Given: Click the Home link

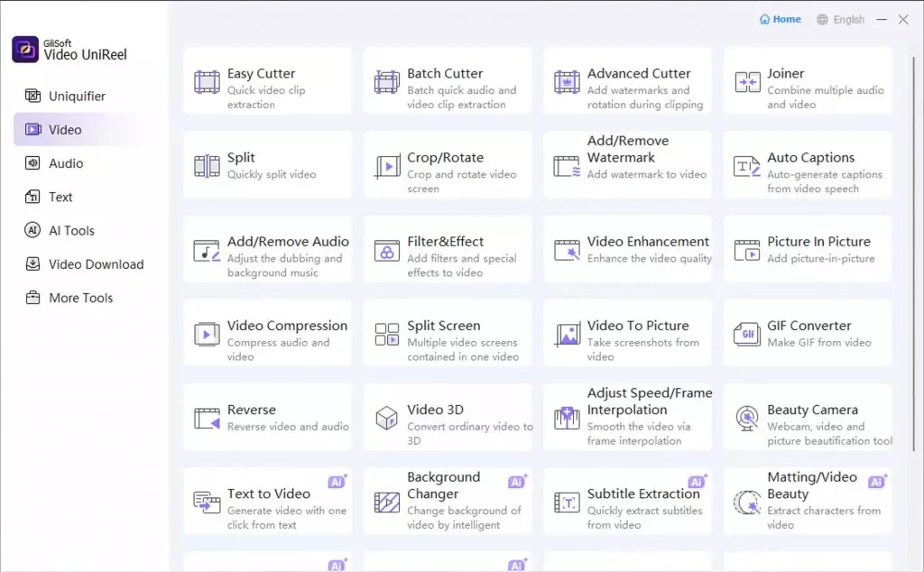Looking at the screenshot, I should point(779,18).
